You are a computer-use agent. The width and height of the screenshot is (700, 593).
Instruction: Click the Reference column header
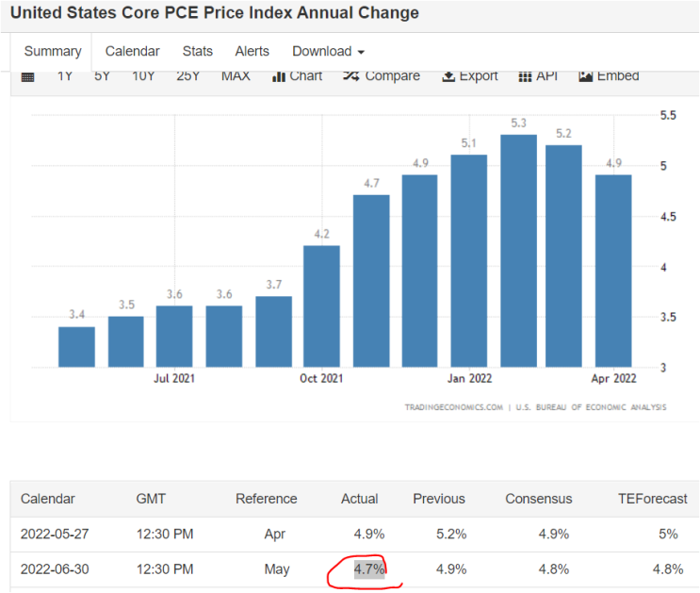(x=266, y=499)
